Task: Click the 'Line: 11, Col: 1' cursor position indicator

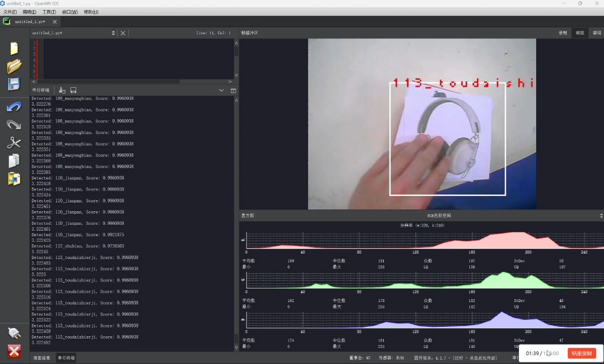Action: click(x=213, y=33)
